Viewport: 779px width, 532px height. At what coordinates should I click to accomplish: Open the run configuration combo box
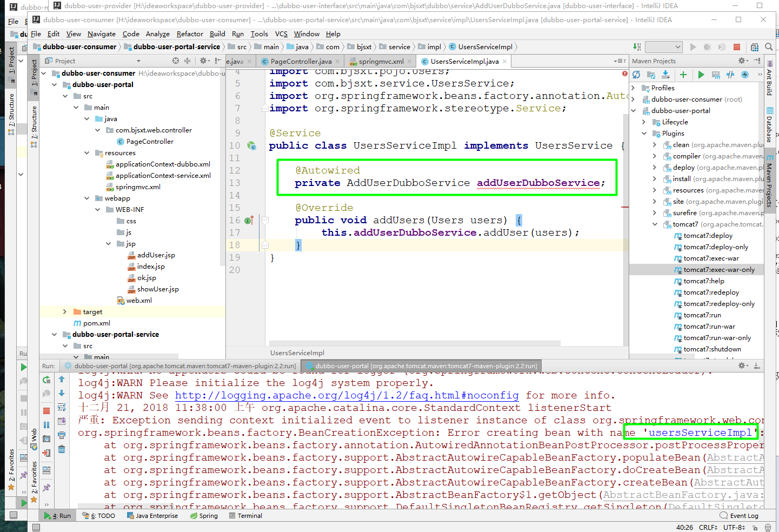(663, 47)
